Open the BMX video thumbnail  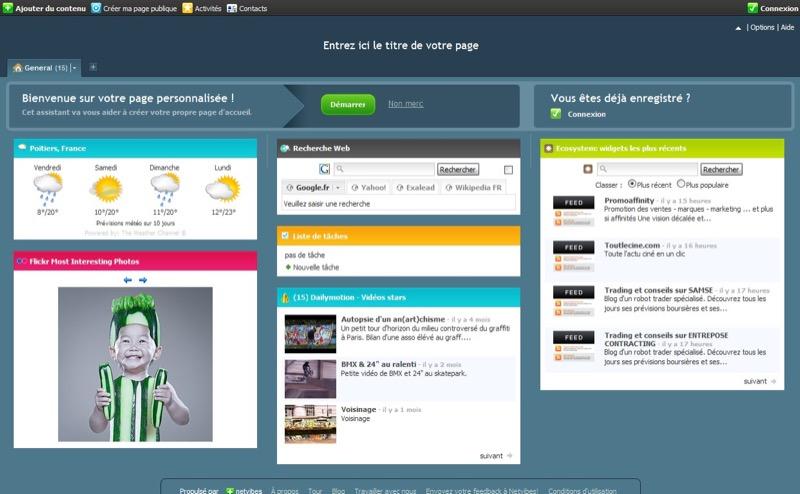(310, 379)
